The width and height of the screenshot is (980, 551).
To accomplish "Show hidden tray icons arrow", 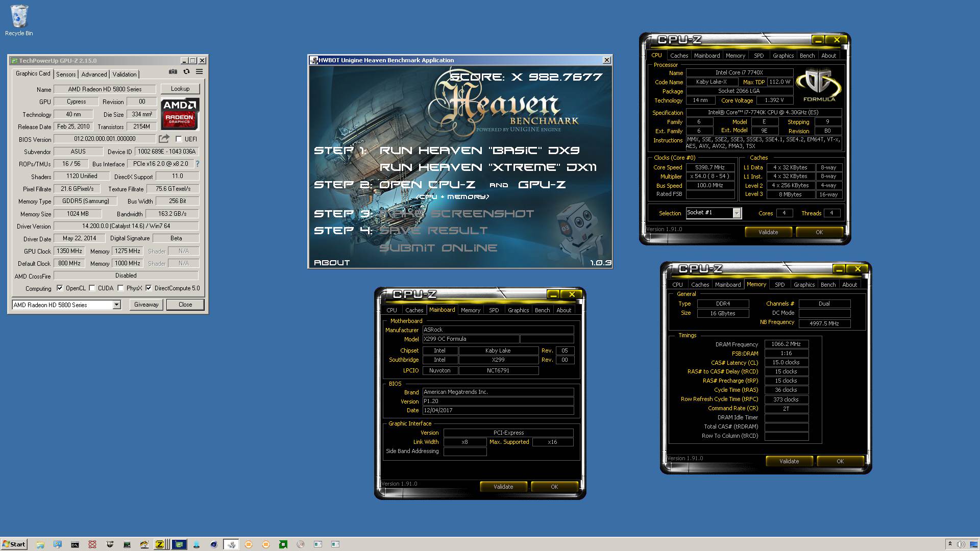I will (x=949, y=544).
